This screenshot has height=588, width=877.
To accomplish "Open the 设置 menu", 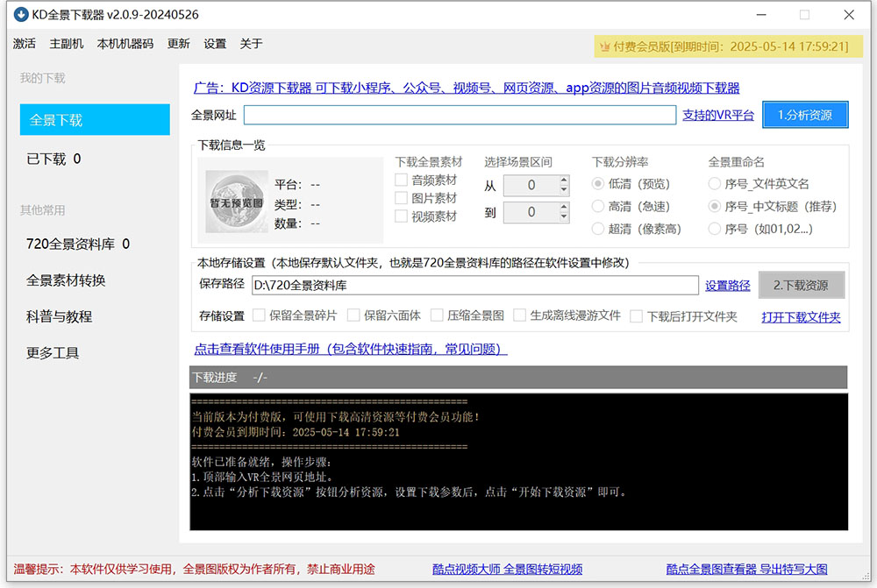I will [215, 44].
